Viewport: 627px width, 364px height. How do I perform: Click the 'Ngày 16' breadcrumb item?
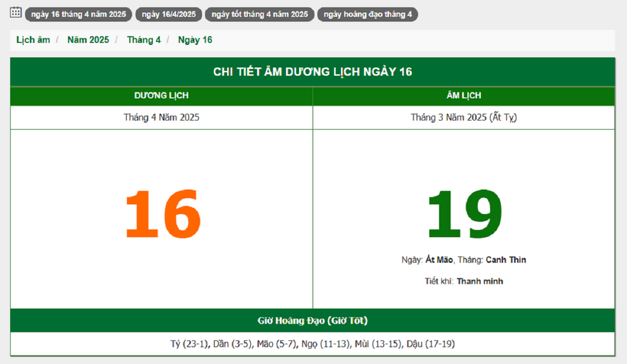195,40
